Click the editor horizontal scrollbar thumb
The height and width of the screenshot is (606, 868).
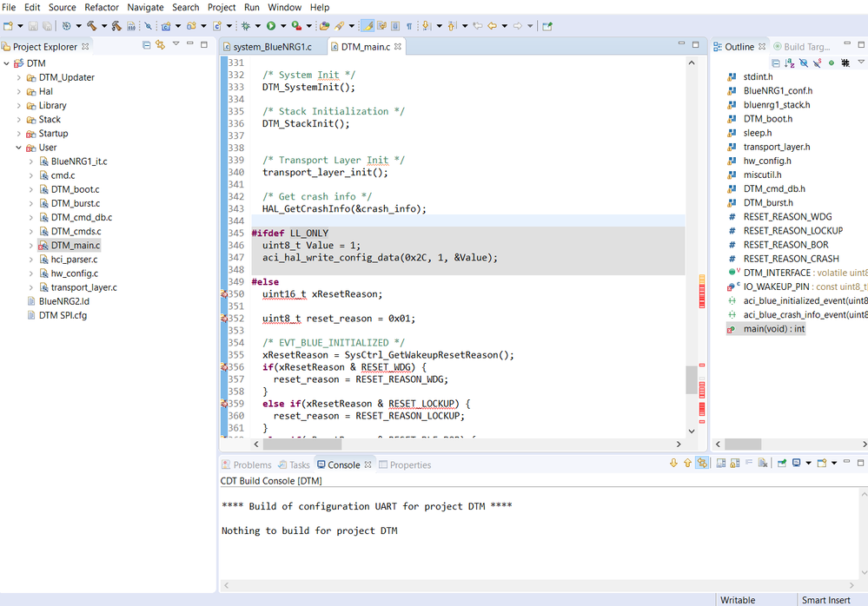coord(301,444)
